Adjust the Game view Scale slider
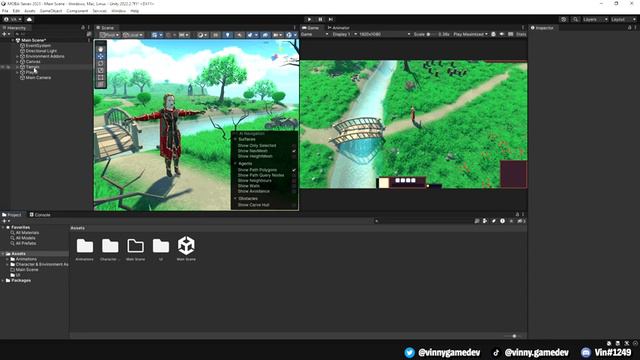 [x=432, y=34]
